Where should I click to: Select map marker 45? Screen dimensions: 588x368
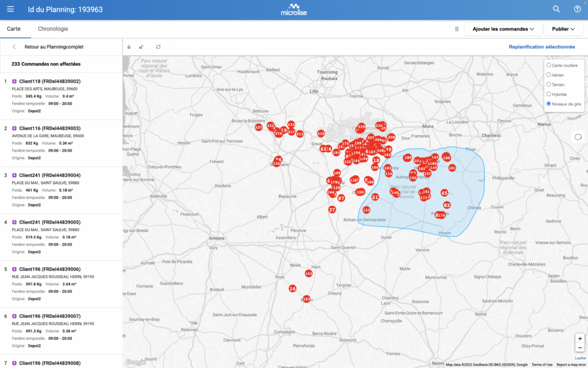pyautogui.click(x=444, y=193)
